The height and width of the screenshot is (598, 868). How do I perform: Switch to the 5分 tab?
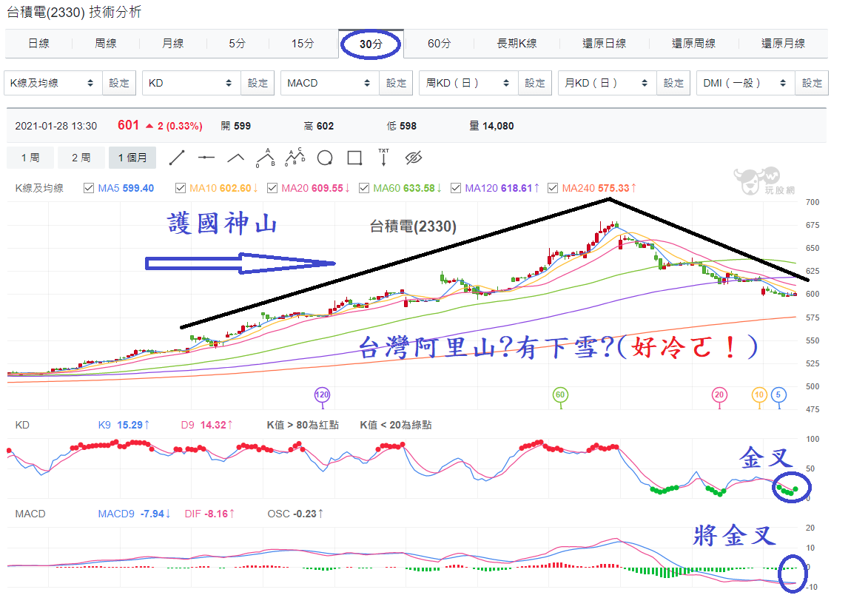pyautogui.click(x=238, y=43)
